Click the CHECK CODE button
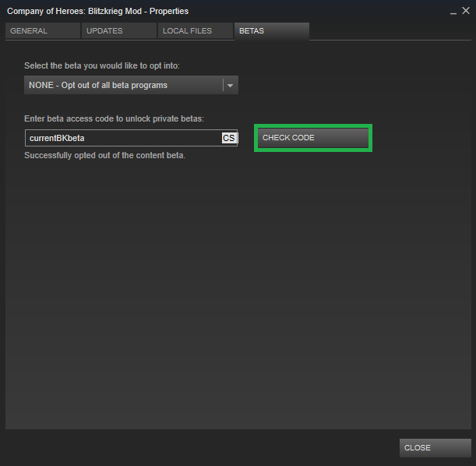Screen dimensions: 476x466 (x=313, y=138)
